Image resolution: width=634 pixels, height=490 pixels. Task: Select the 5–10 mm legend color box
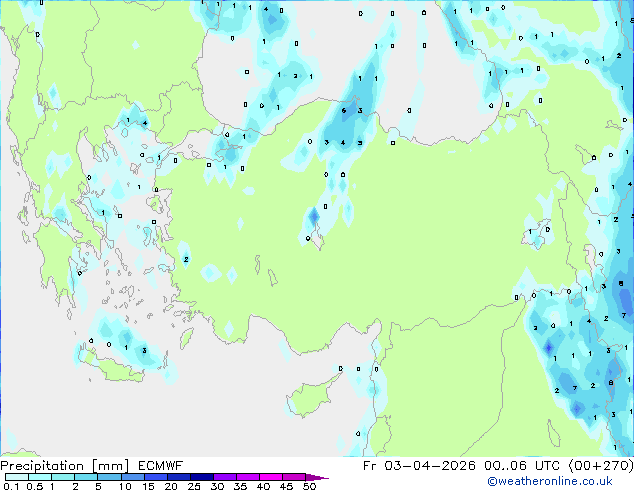(109, 477)
